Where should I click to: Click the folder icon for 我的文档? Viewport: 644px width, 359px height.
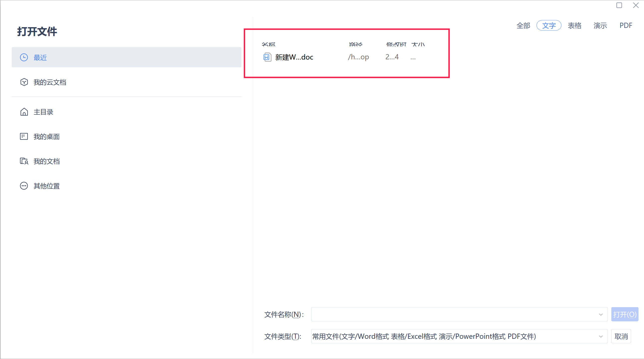tap(24, 161)
